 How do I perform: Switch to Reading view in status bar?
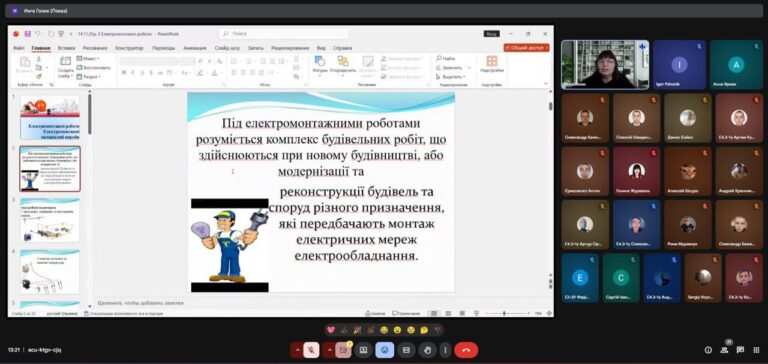pyautogui.click(x=462, y=314)
